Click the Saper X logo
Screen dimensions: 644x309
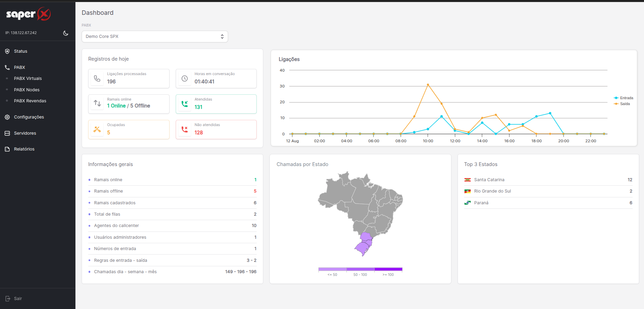click(x=28, y=14)
